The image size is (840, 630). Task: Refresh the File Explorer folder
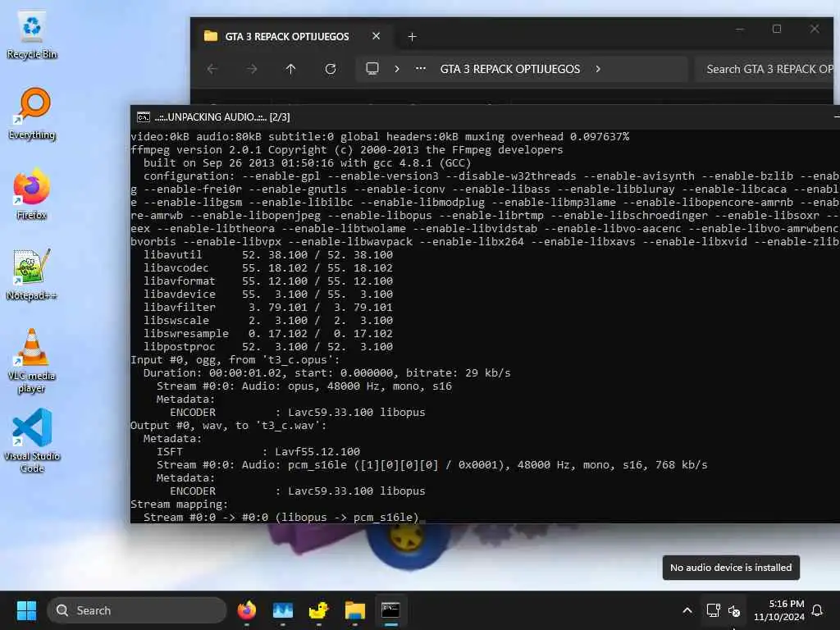click(331, 69)
